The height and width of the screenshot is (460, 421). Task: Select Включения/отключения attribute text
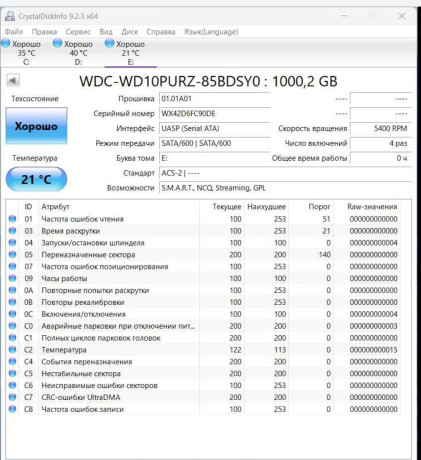point(83,314)
